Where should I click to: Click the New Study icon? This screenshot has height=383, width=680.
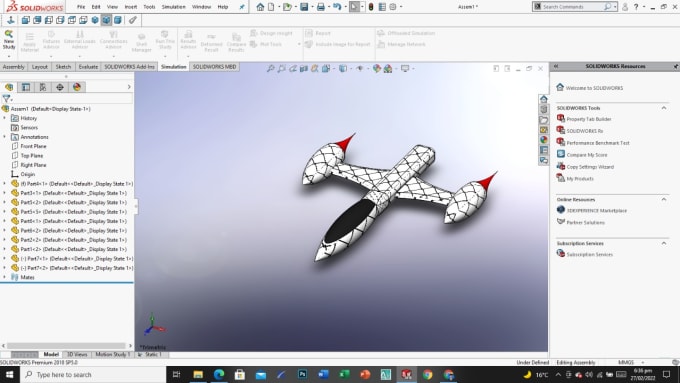pos(9,34)
